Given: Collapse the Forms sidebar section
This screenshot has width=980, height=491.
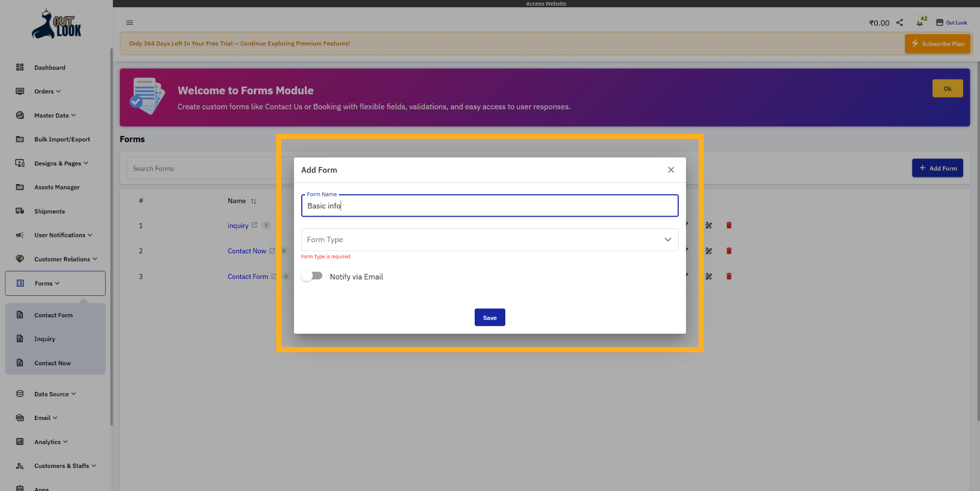Looking at the screenshot, I should pyautogui.click(x=45, y=283).
